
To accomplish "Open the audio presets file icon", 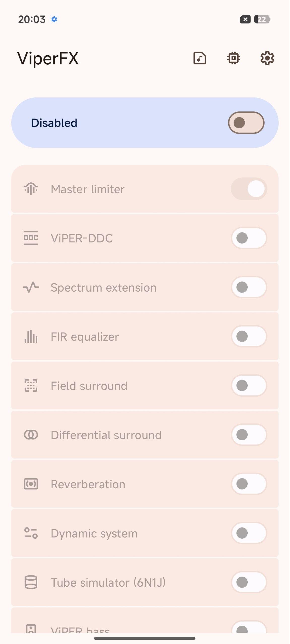I will (200, 58).
